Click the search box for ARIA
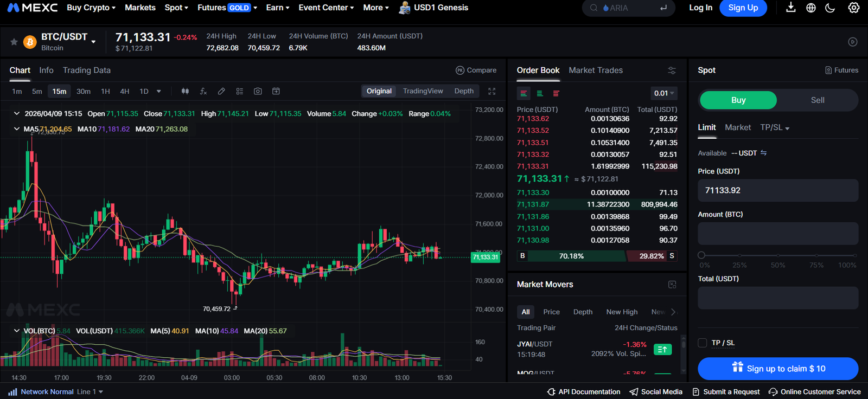 [x=629, y=8]
